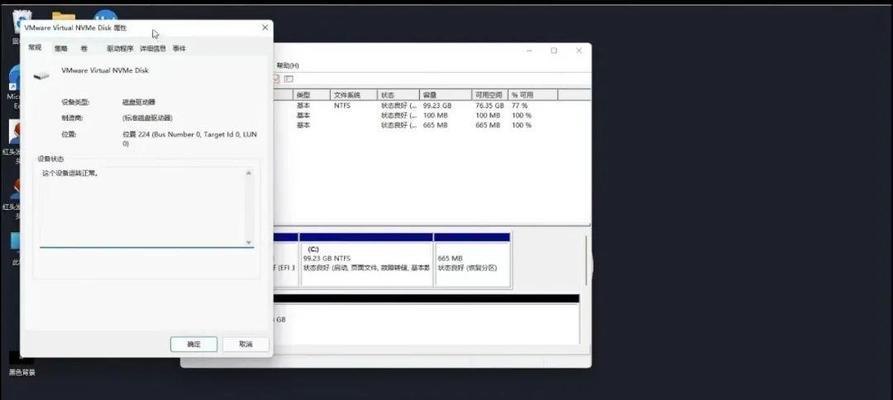The width and height of the screenshot is (893, 400).
Task: Sort by the 可用空间 column header
Action: click(490, 95)
